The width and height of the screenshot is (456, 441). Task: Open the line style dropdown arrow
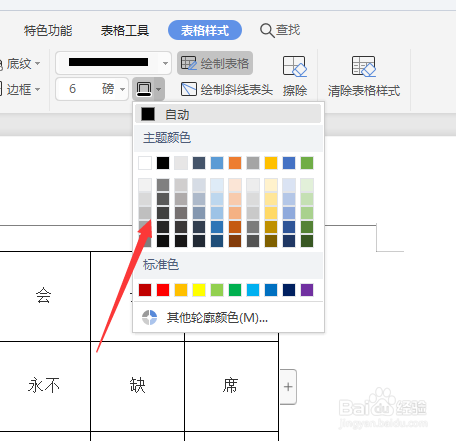click(x=165, y=63)
